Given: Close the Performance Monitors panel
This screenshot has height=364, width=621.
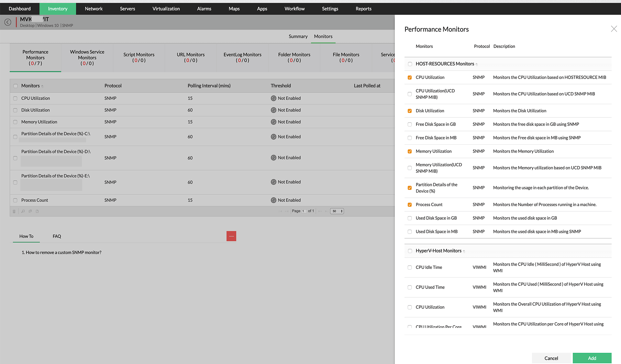Looking at the screenshot, I should (x=614, y=29).
